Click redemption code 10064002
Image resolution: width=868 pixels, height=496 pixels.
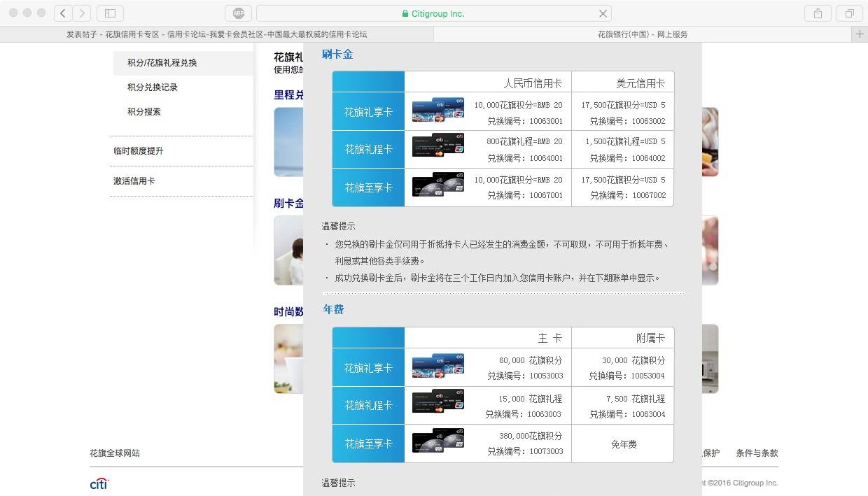coord(649,158)
